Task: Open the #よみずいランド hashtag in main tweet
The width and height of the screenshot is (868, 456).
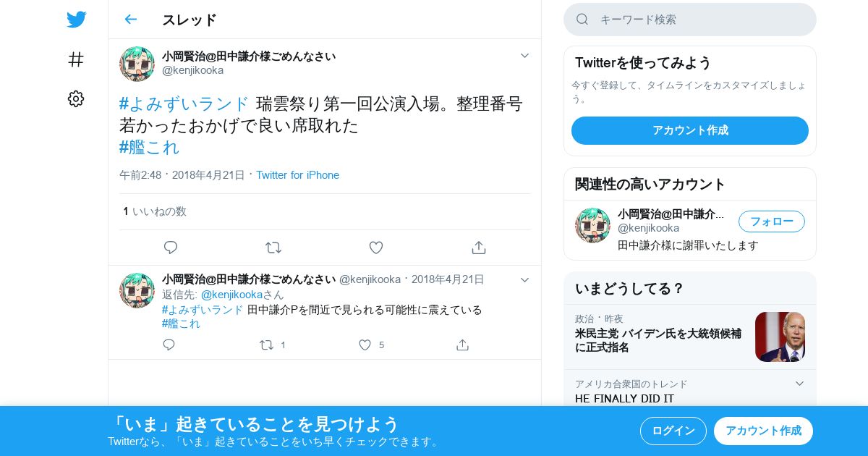Action: (184, 104)
